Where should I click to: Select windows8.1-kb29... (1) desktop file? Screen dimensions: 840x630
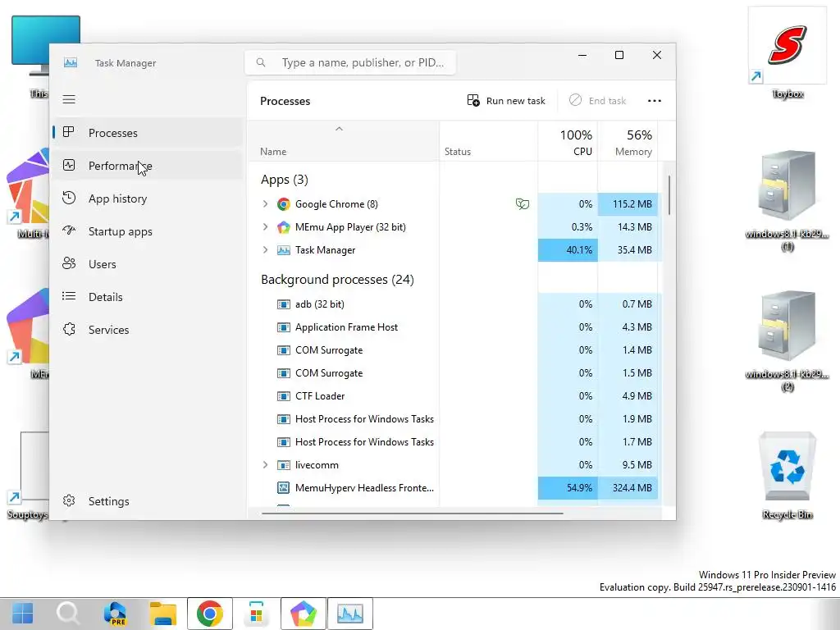point(787,202)
